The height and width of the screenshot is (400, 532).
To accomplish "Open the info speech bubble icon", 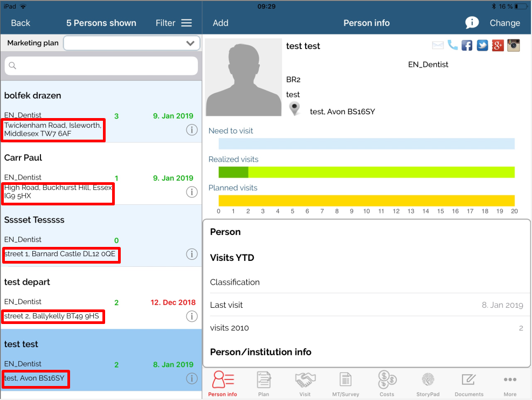I will click(x=472, y=23).
